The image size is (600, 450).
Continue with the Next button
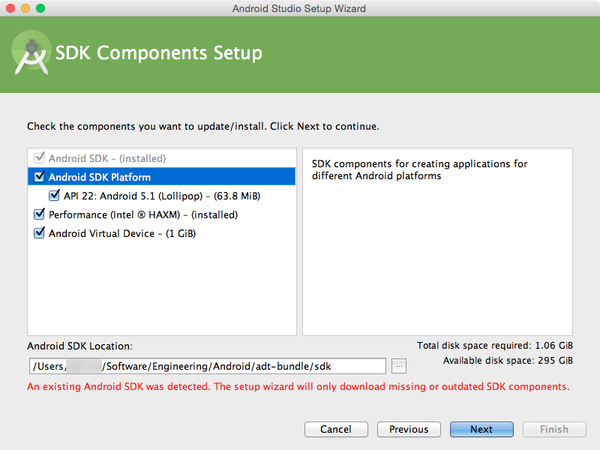coord(482,429)
